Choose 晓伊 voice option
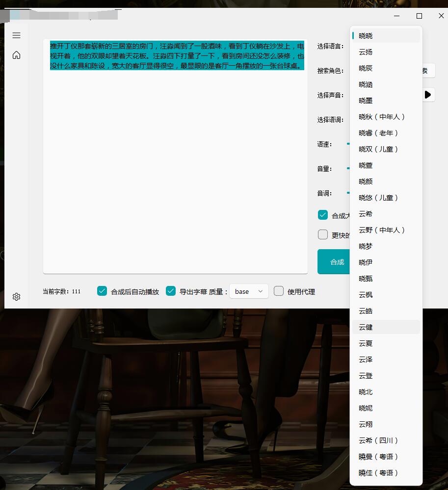 pyautogui.click(x=386, y=262)
